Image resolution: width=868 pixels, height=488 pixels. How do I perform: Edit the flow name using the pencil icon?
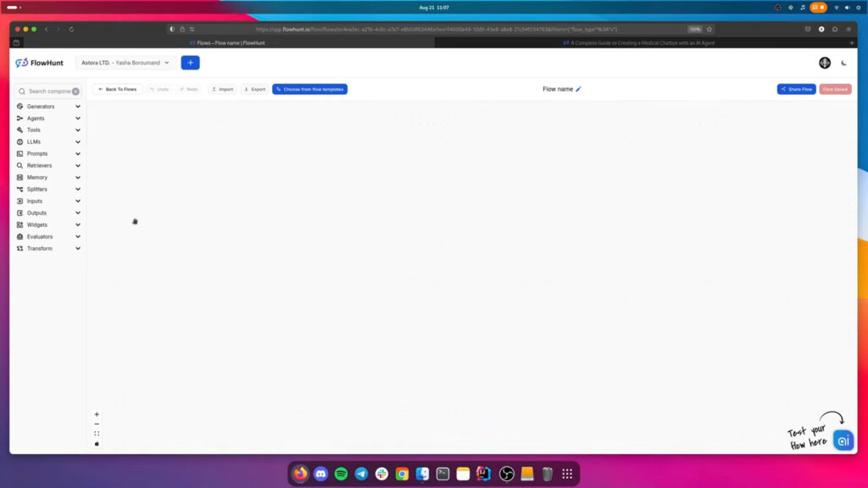(x=578, y=88)
